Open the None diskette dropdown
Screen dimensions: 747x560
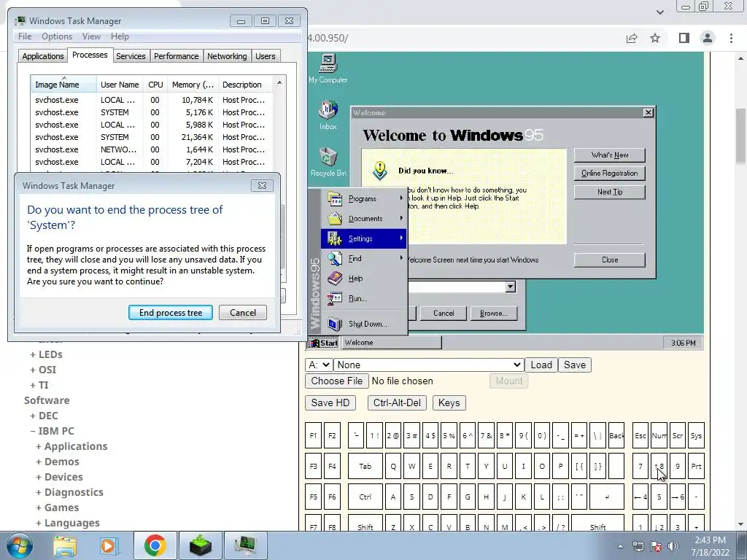428,365
